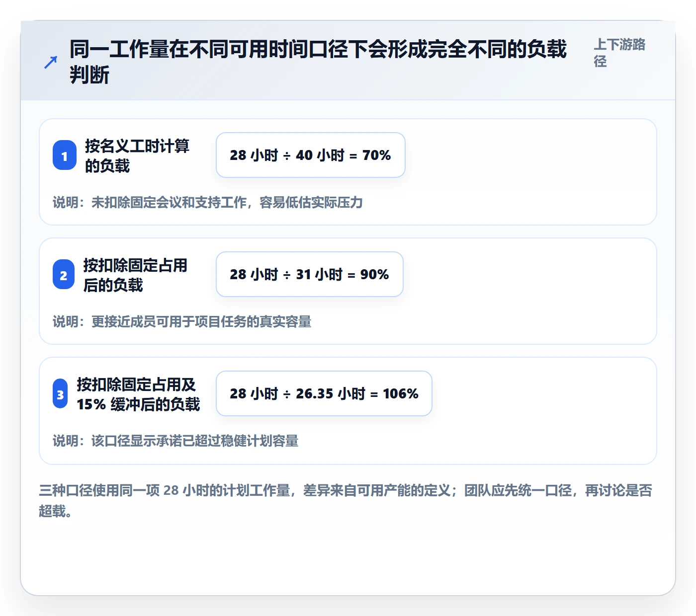Click the blue diagonal arrow icon in header
Viewport: 696px width, 616px height.
(x=50, y=63)
